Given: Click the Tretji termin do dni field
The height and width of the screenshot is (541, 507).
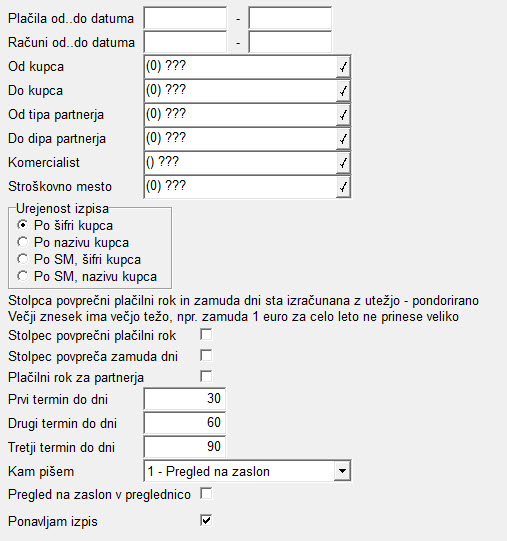Looking at the screenshot, I should point(185,447).
